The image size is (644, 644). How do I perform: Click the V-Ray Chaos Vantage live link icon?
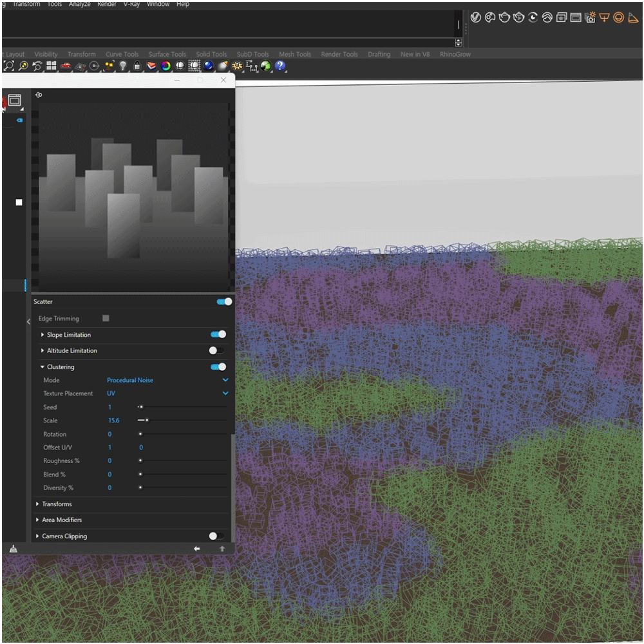(x=533, y=17)
